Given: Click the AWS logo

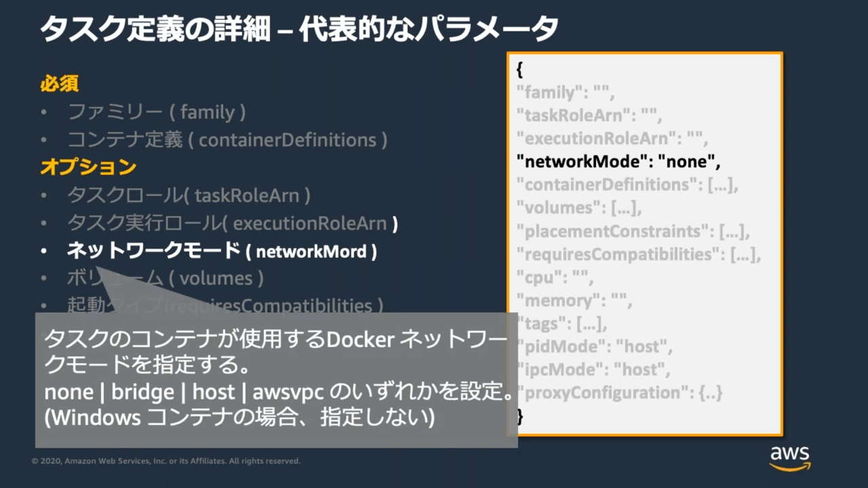Looking at the screenshot, I should [x=790, y=458].
